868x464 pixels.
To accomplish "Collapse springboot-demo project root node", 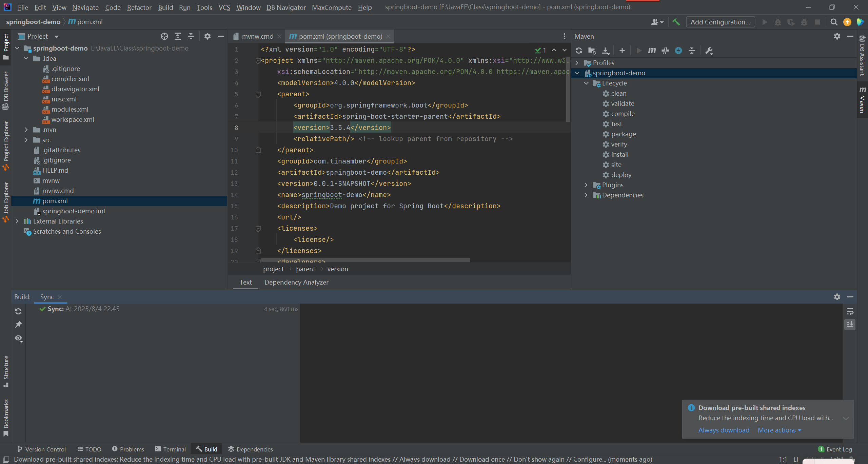I will (17, 48).
